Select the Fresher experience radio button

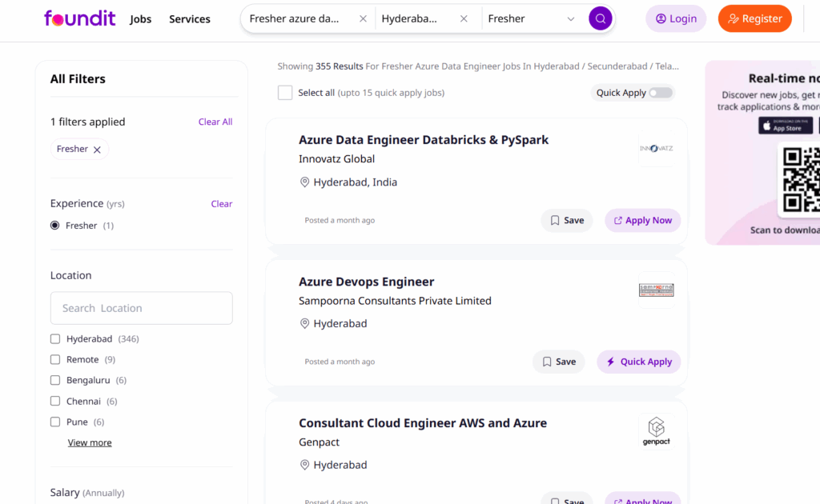[55, 226]
